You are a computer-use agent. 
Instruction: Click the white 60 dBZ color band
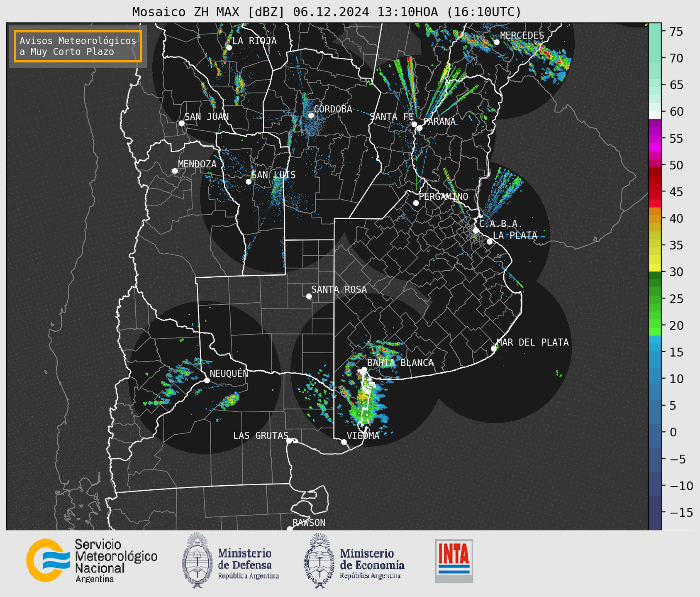[655, 115]
